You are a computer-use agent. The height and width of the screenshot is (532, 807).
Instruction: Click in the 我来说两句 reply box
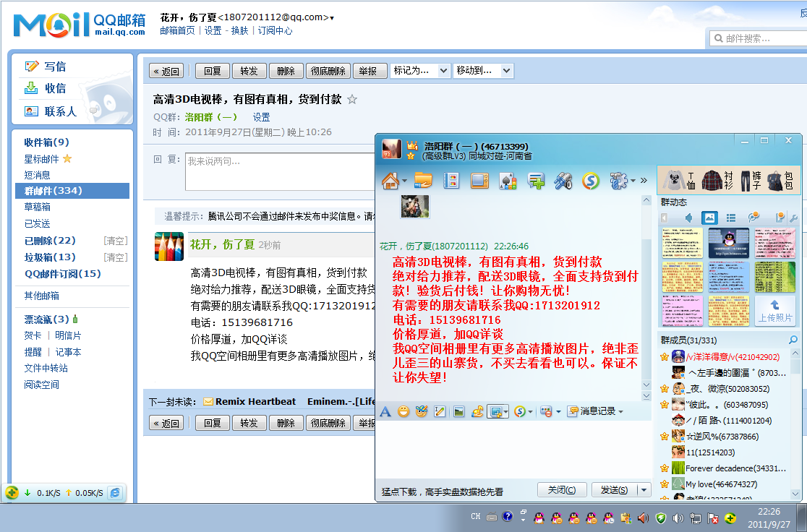pos(281,171)
